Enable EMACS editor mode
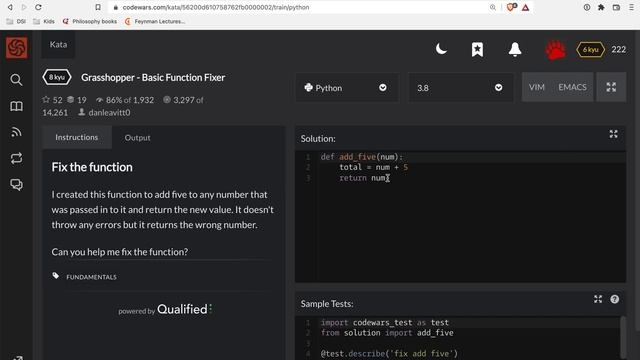640x360 pixels. [572, 87]
